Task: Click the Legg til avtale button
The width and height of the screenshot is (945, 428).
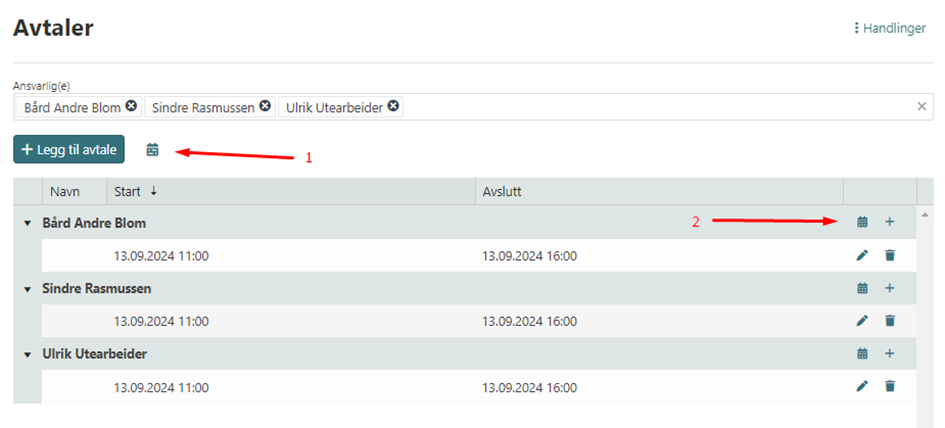Action: (69, 149)
